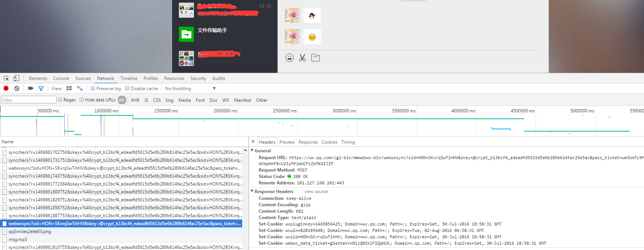Switch to the Response detail tab
The image size is (644, 250).
[308, 142]
